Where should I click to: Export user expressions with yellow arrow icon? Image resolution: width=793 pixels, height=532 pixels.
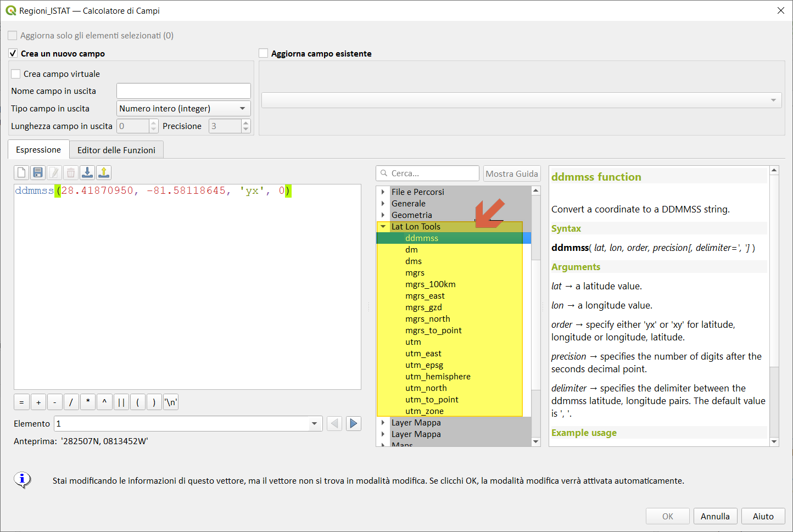[104, 172]
